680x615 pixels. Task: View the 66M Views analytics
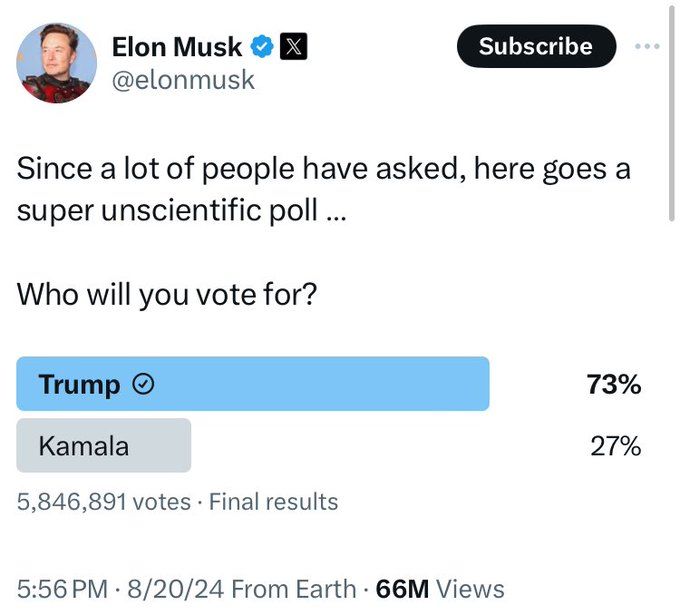click(x=440, y=589)
